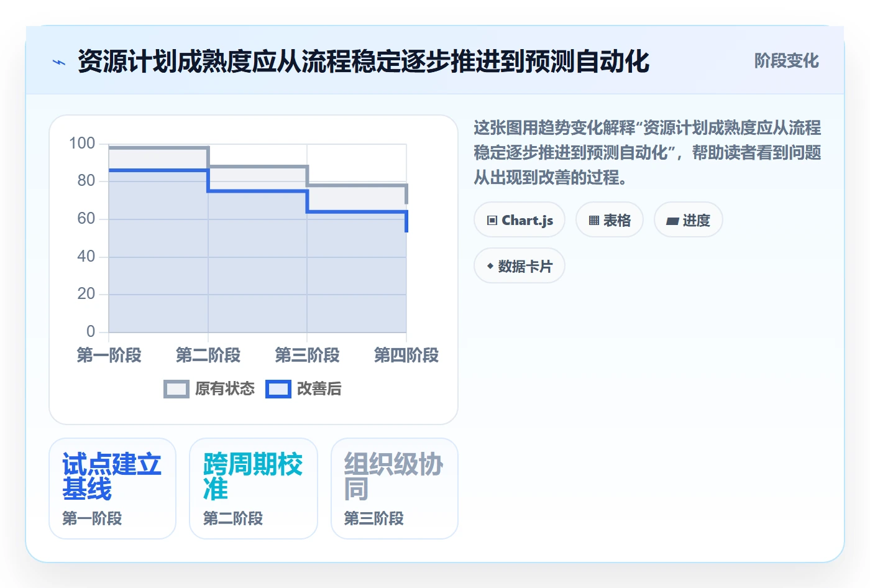The width and height of the screenshot is (870, 588).
Task: Open the 试点建立基线 stage card
Action: [112, 489]
